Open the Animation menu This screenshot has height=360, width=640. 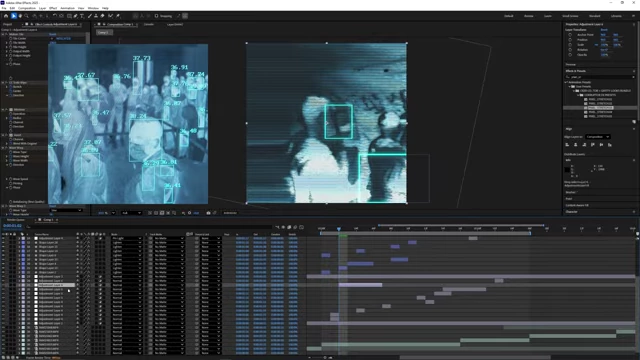(x=67, y=8)
